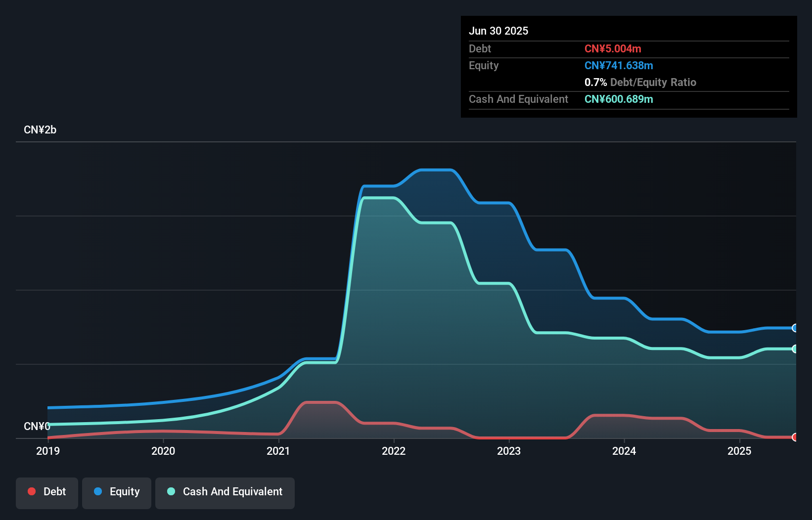Select the teal Cash endpoint marker

(x=795, y=349)
